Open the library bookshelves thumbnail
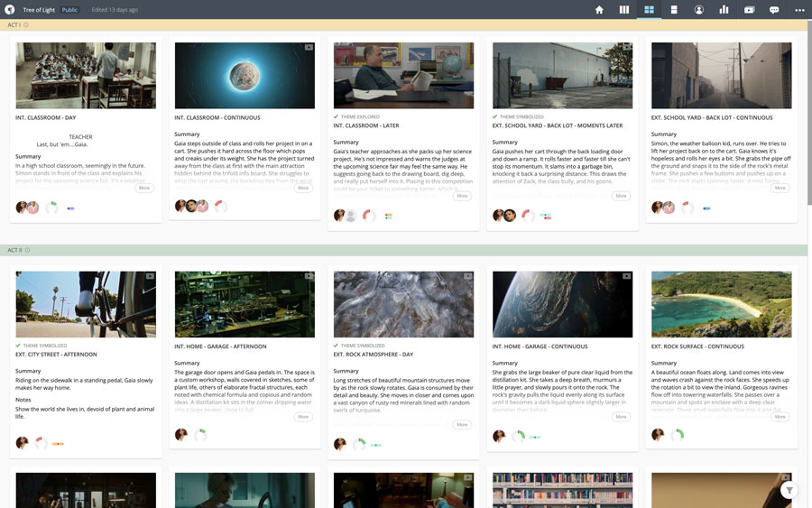This screenshot has width=812, height=508. pyautogui.click(x=562, y=490)
